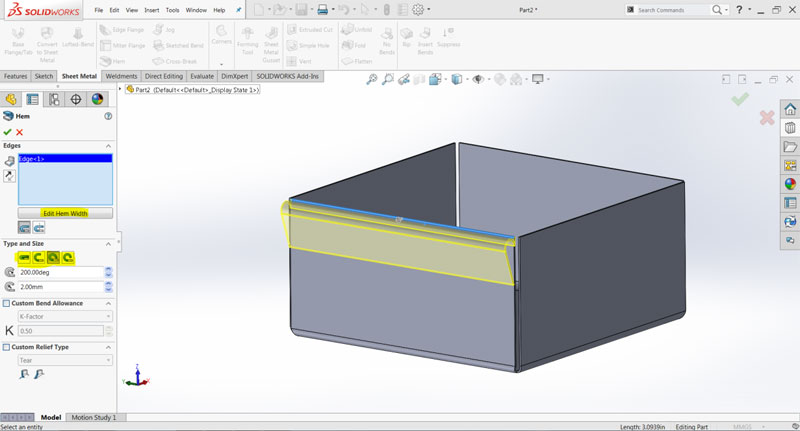Open the Edit menu

click(x=114, y=10)
